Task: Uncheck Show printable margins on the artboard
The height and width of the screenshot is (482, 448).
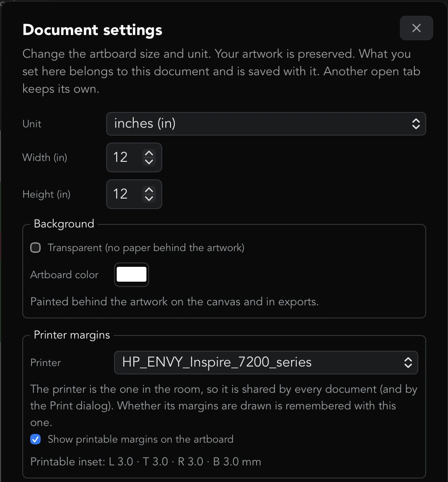Action: [35, 439]
